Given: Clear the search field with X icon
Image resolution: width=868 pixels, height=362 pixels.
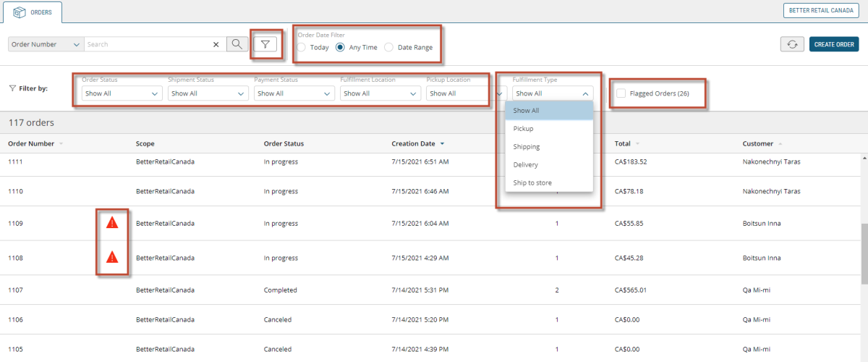Looking at the screenshot, I should pos(216,44).
